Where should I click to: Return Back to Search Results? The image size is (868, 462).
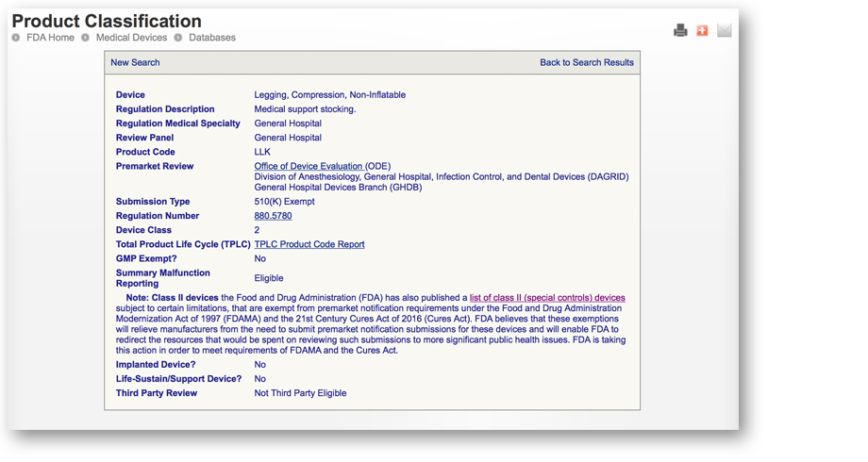pyautogui.click(x=587, y=62)
